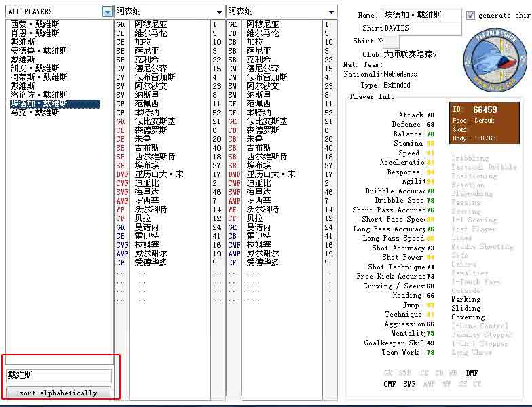Click the Name field with 埃德加·戴维斯

pyautogui.click(x=422, y=15)
